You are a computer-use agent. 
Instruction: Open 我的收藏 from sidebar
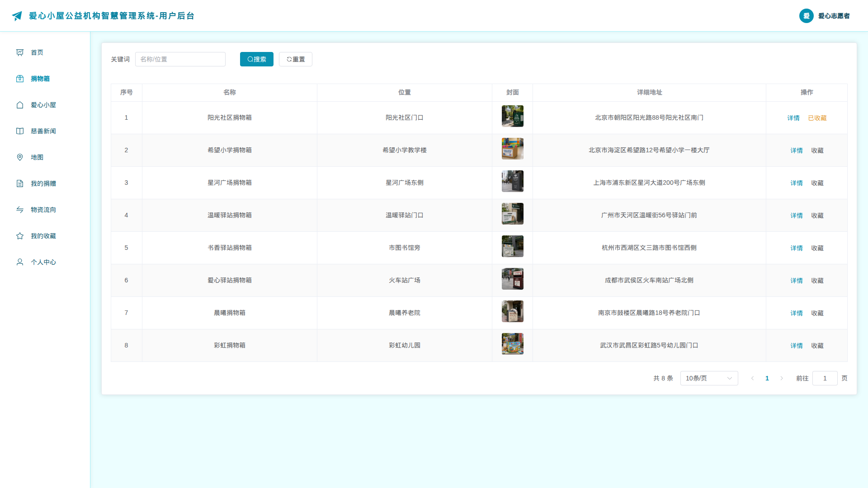[45, 236]
